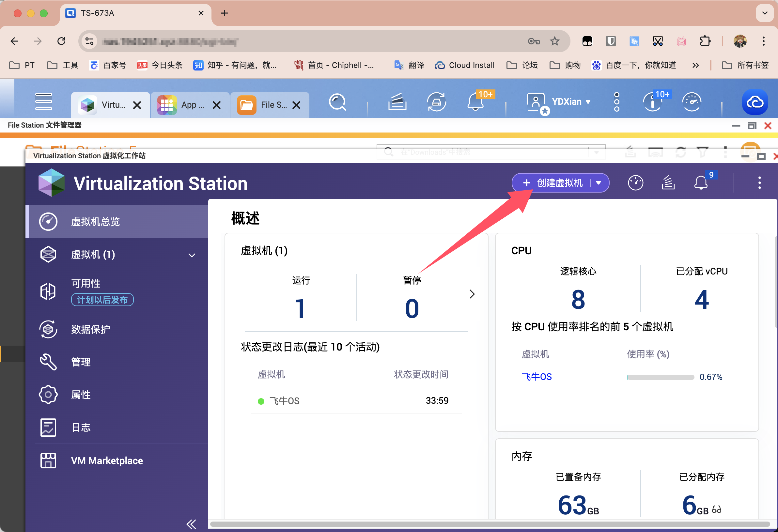Open the 知乎 bookmark
778x532 pixels.
tap(235, 65)
